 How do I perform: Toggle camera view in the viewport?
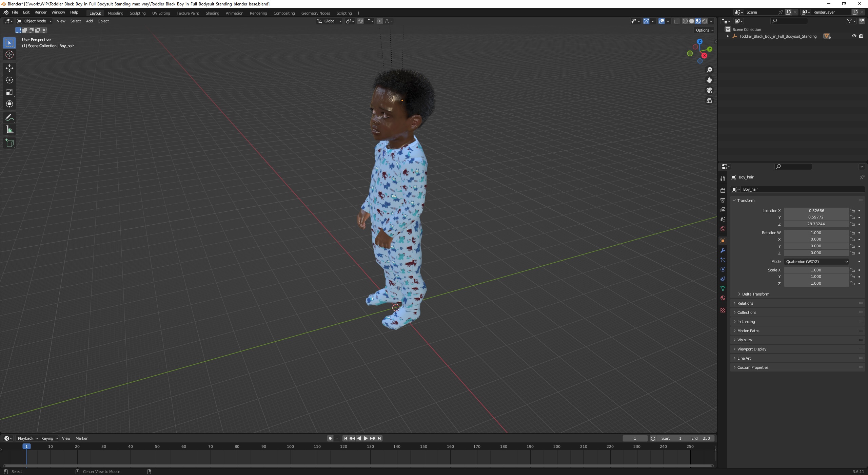(x=709, y=90)
